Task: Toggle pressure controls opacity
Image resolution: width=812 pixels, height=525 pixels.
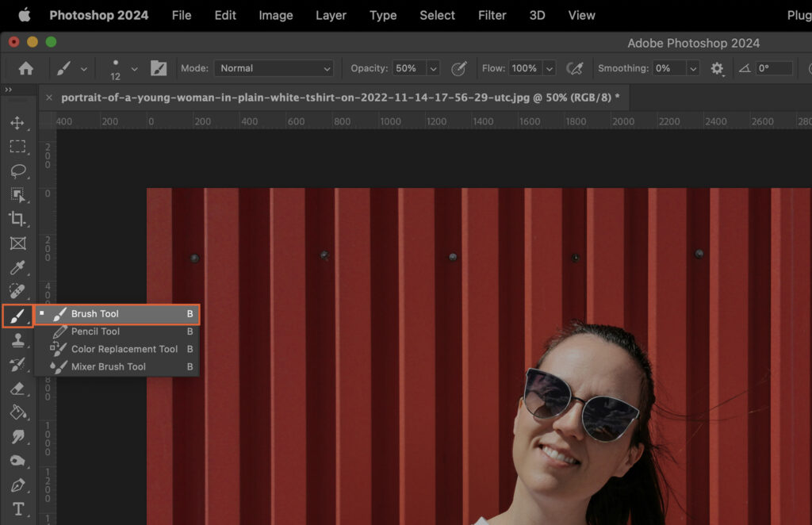Action: pyautogui.click(x=459, y=68)
